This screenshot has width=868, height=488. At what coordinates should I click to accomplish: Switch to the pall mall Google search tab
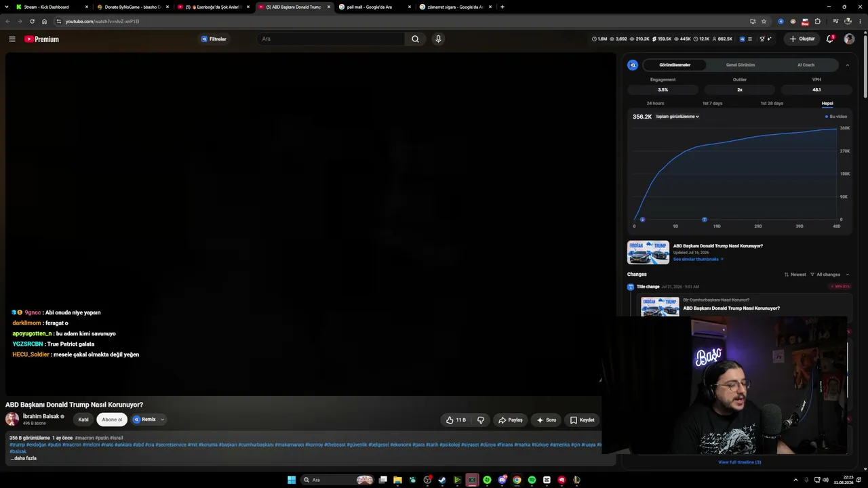click(374, 7)
